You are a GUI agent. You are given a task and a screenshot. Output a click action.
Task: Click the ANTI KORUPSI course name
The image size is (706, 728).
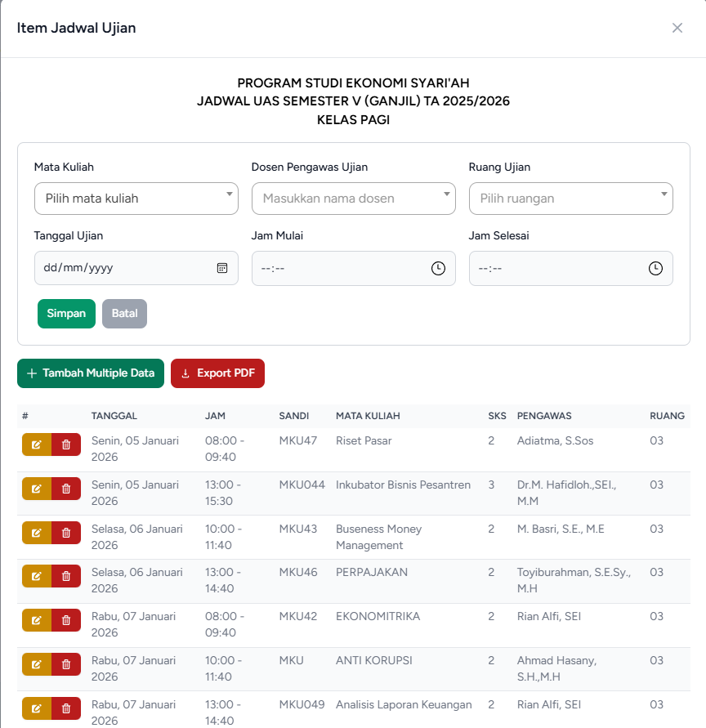(374, 660)
